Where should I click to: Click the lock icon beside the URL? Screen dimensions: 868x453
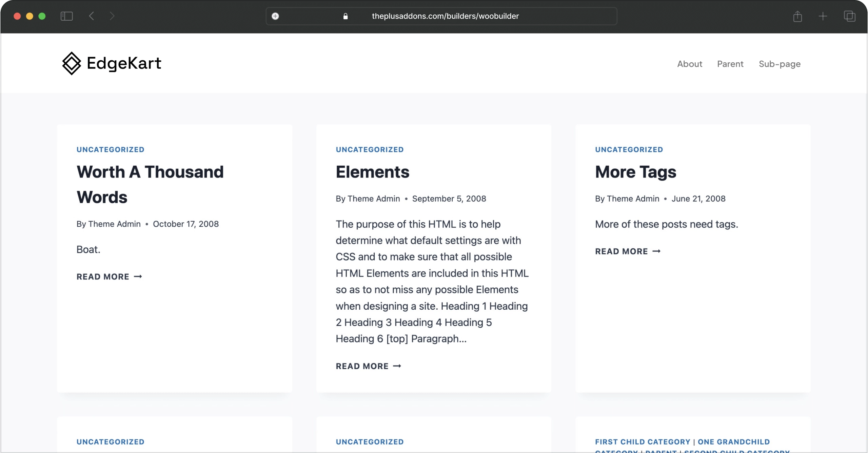point(346,16)
